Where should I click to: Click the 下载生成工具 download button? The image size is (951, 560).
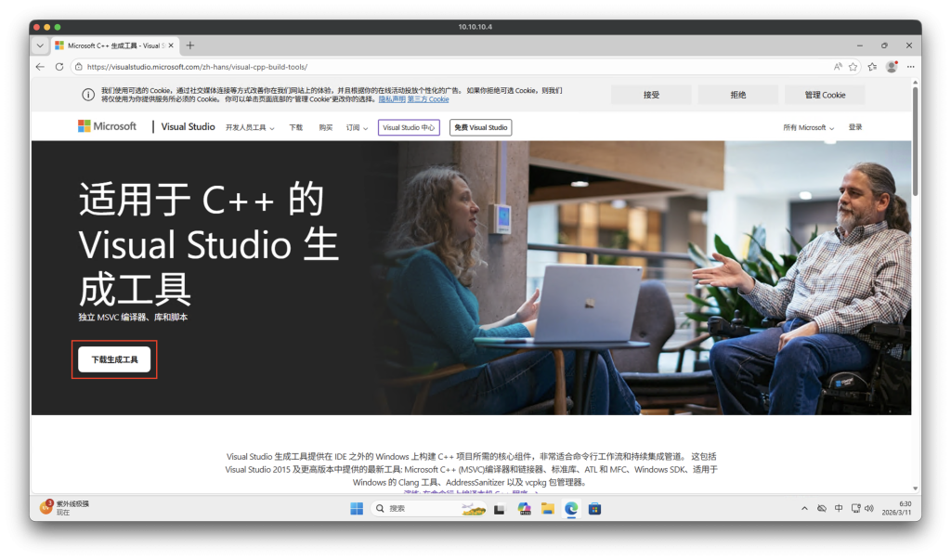click(x=113, y=359)
